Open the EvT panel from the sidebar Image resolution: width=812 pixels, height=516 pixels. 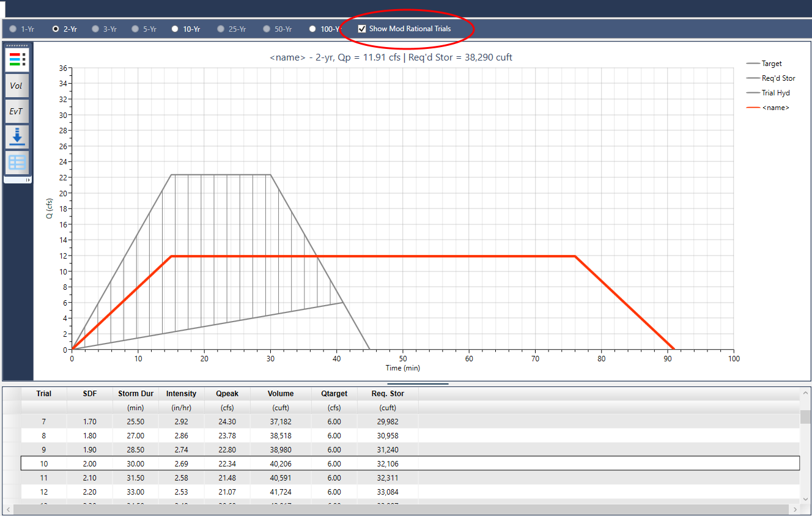[17, 111]
